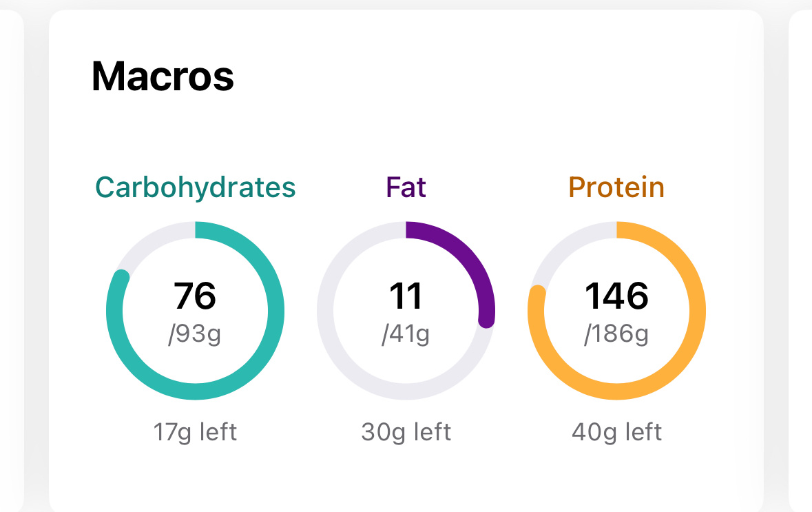Select the 40g left text
Screen dimensions: 812x512
[x=617, y=432]
